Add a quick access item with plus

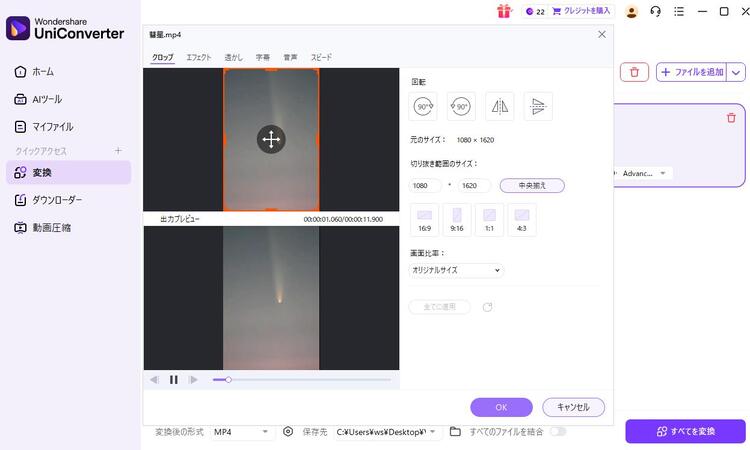point(118,151)
